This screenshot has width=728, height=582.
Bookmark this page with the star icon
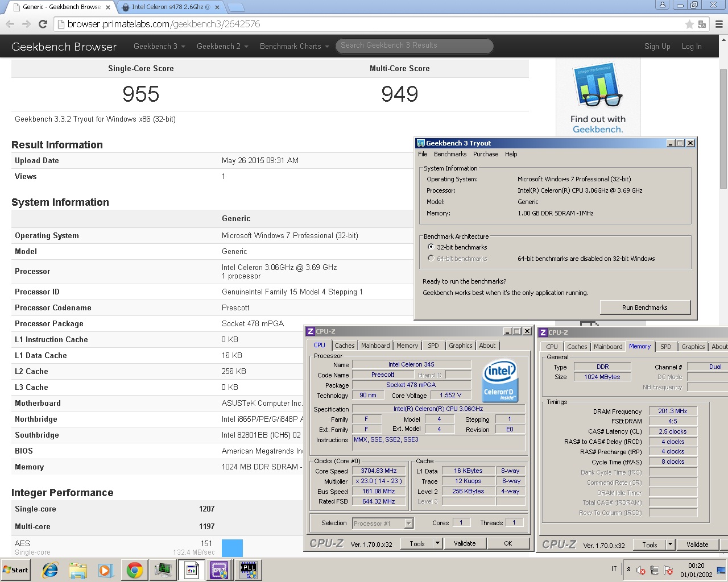[689, 24]
